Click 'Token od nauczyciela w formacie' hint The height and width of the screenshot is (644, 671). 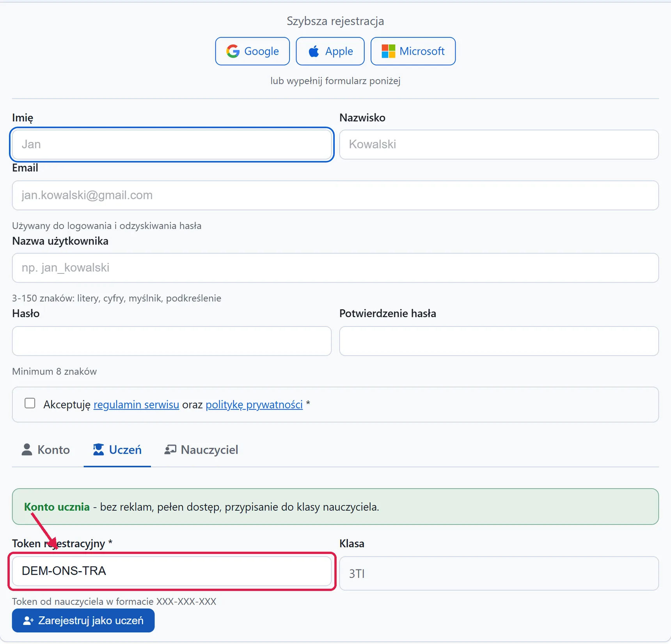(114, 601)
